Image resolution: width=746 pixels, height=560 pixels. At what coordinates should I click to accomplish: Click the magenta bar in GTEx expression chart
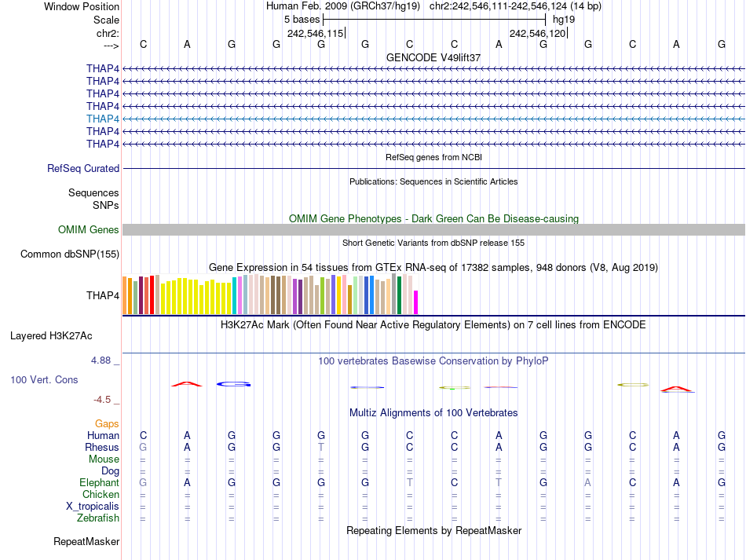click(x=416, y=302)
